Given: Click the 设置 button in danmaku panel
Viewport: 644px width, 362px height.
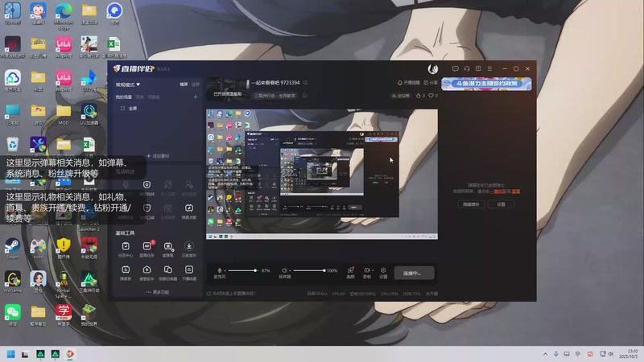Looking at the screenshot, I should (501, 204).
